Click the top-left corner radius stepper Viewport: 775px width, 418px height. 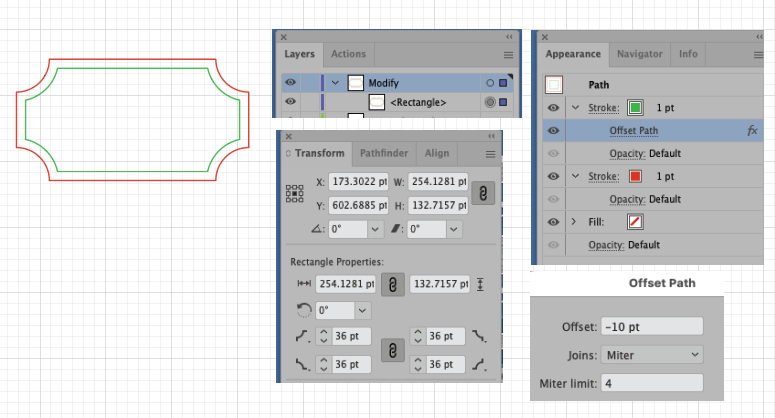point(324,336)
